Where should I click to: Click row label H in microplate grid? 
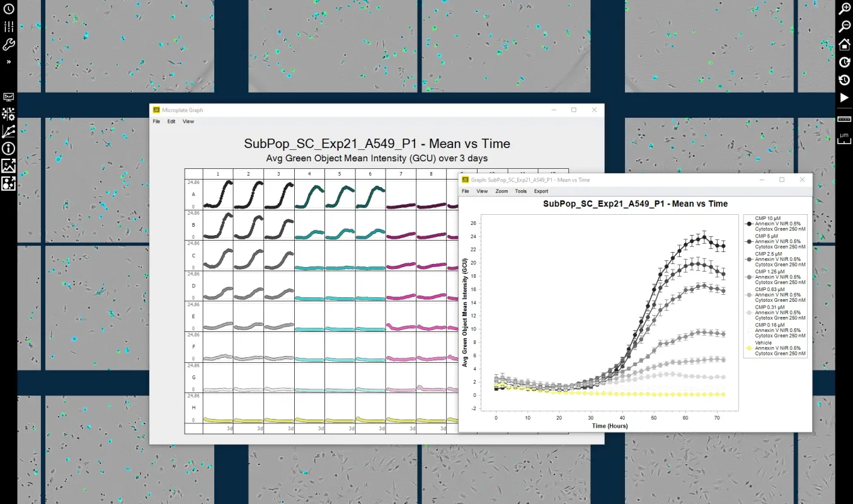[x=193, y=408]
